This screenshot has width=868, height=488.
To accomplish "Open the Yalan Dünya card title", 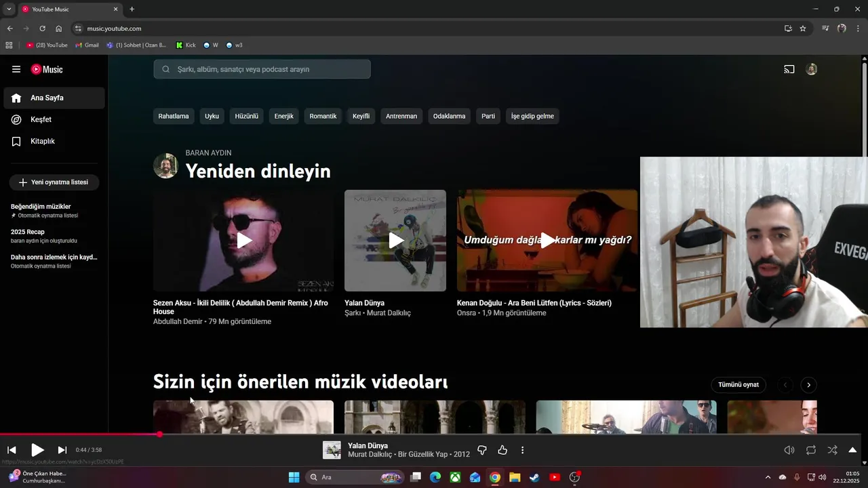I will (364, 303).
